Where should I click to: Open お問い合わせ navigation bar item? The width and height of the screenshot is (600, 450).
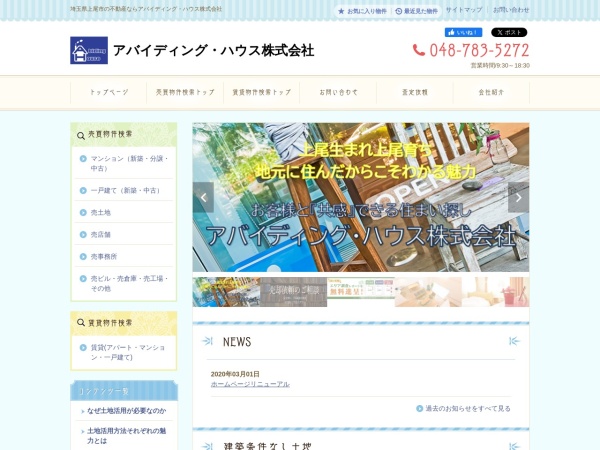point(338,92)
